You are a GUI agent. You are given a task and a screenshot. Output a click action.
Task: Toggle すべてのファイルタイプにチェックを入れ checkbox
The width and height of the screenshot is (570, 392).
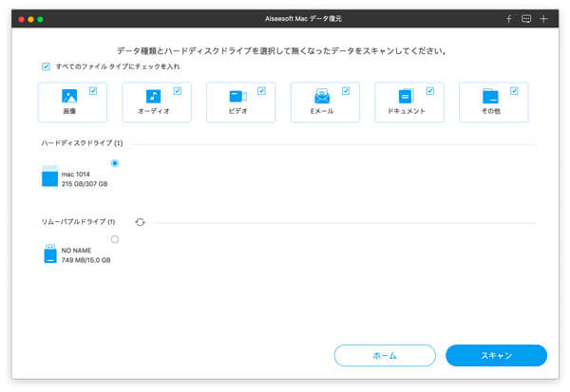point(46,66)
